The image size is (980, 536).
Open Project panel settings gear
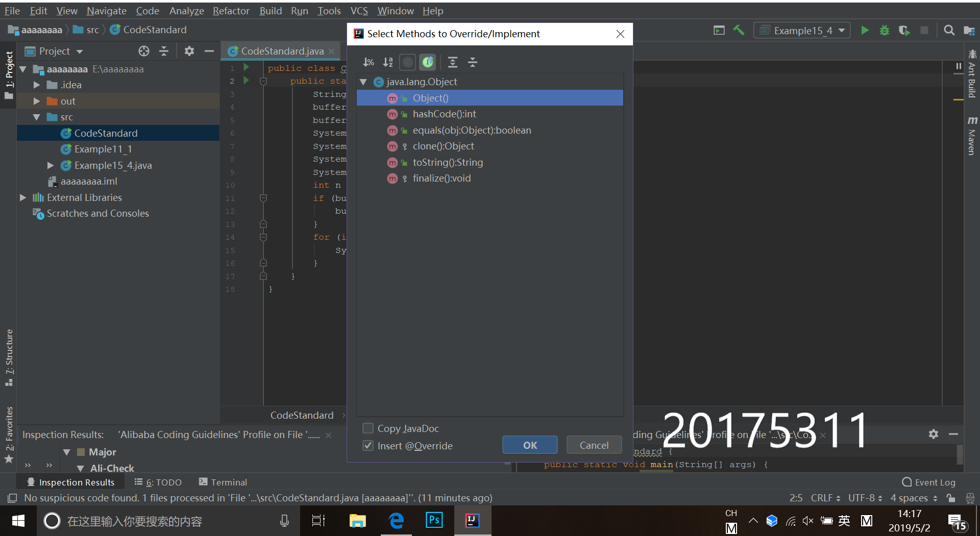pyautogui.click(x=189, y=51)
